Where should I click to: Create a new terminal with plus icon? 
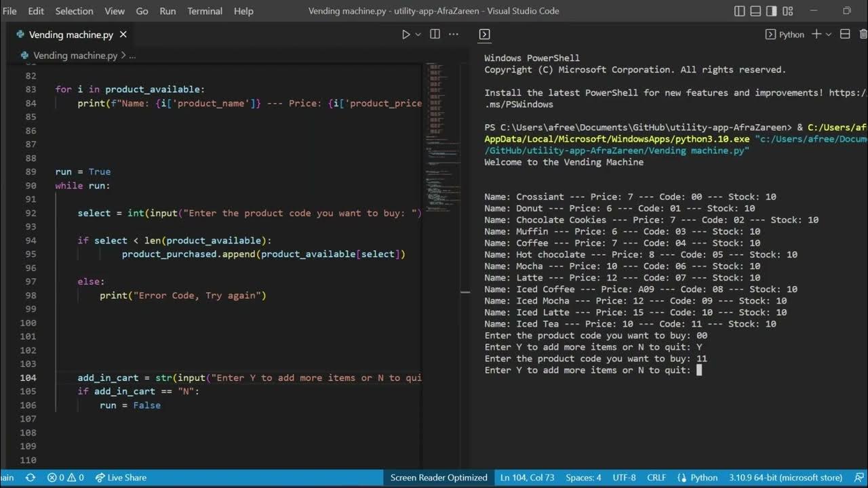point(816,35)
